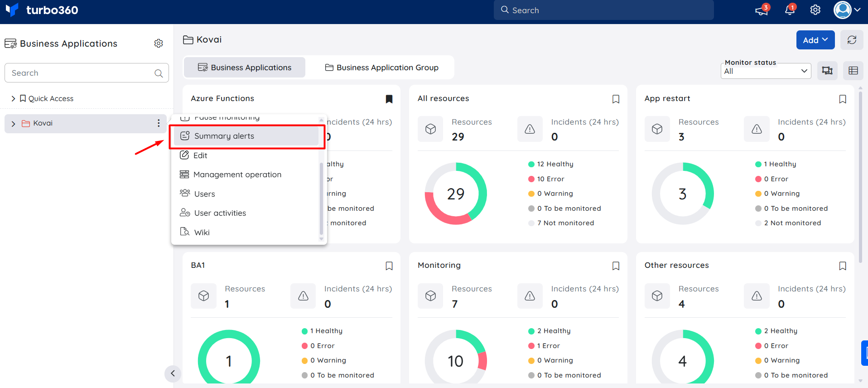Viewport: 868px width, 388px height.
Task: Open the top bar settings gear
Action: [815, 10]
